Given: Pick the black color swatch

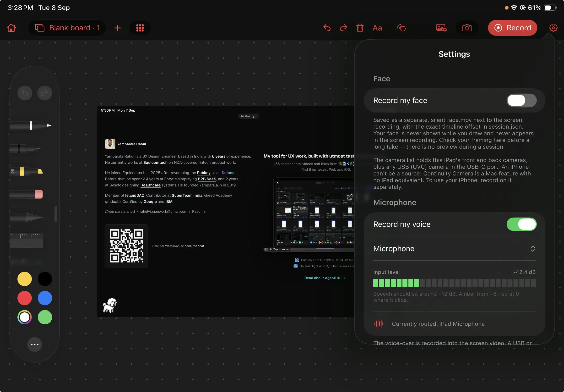Looking at the screenshot, I should click(45, 279).
